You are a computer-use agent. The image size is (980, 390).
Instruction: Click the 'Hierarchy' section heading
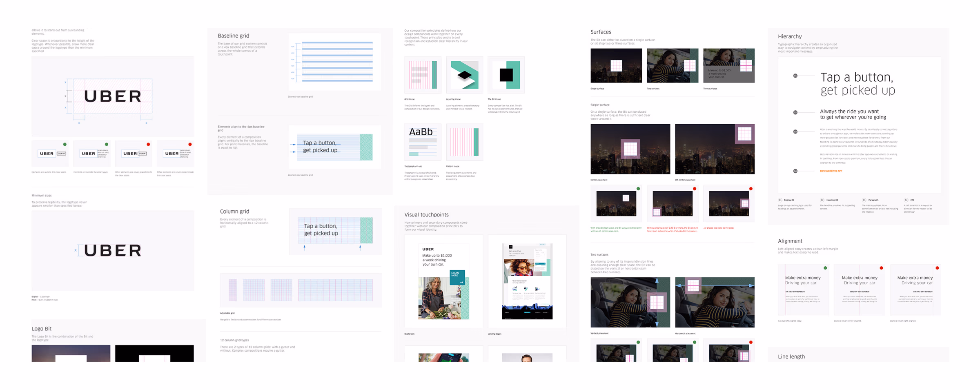[x=790, y=37]
